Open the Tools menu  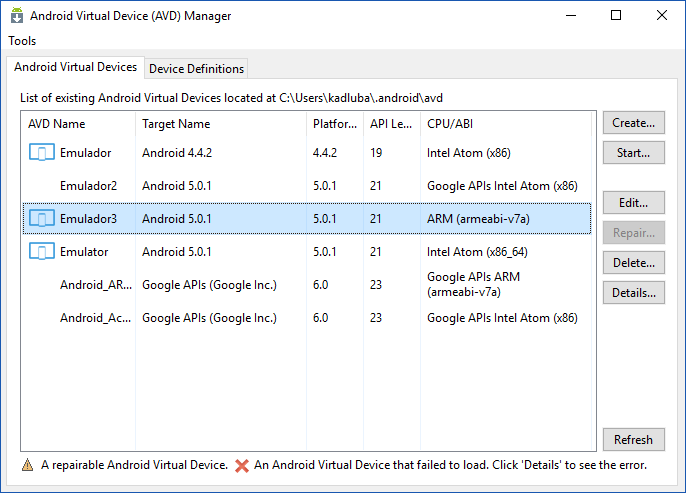[22, 41]
